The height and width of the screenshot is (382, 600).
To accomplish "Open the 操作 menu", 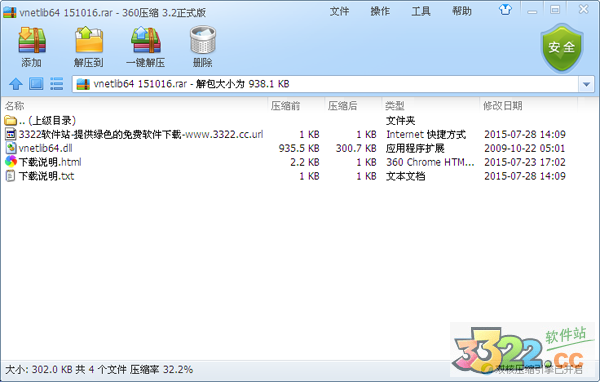I will coord(380,11).
